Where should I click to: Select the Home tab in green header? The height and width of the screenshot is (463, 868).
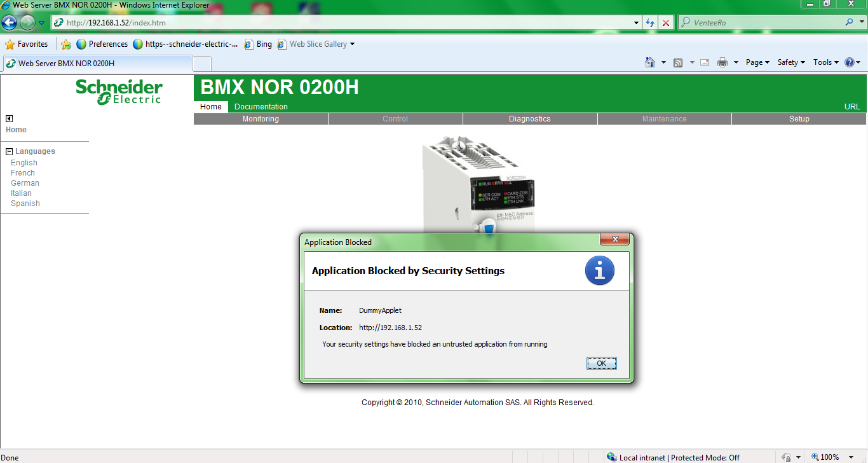tap(211, 107)
